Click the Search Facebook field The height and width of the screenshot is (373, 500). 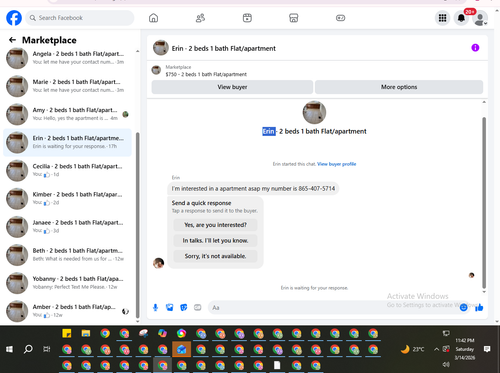pos(80,18)
